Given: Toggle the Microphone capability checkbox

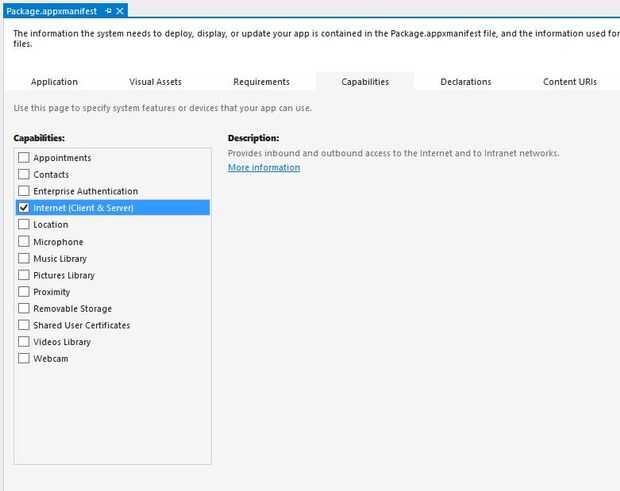Looking at the screenshot, I should coord(24,242).
